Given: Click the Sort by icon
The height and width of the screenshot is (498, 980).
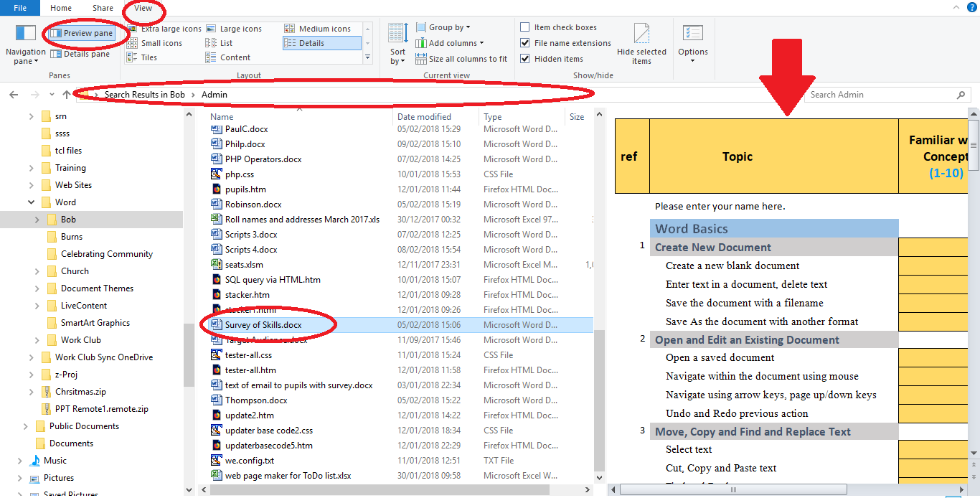Looking at the screenshot, I should tap(397, 36).
